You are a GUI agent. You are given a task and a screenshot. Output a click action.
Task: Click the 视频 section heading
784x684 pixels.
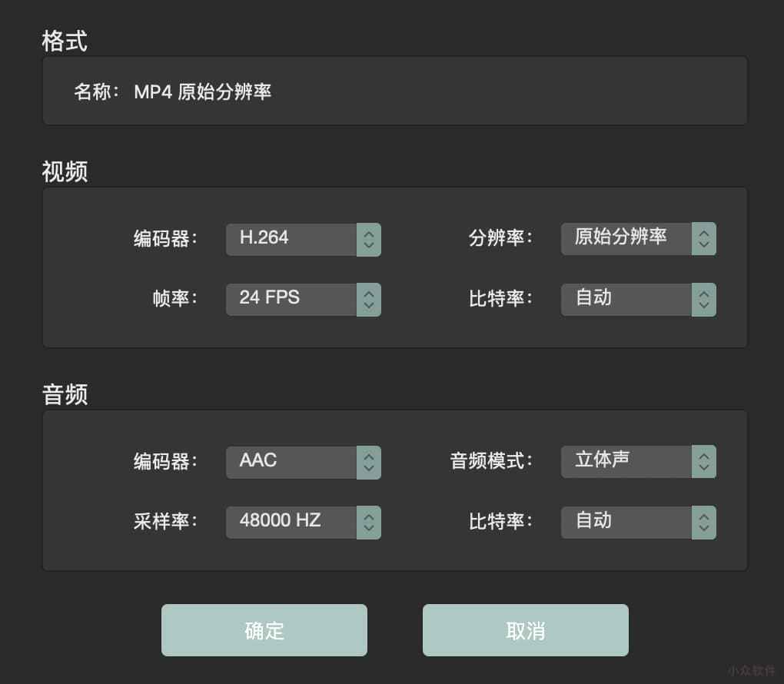[x=65, y=171]
